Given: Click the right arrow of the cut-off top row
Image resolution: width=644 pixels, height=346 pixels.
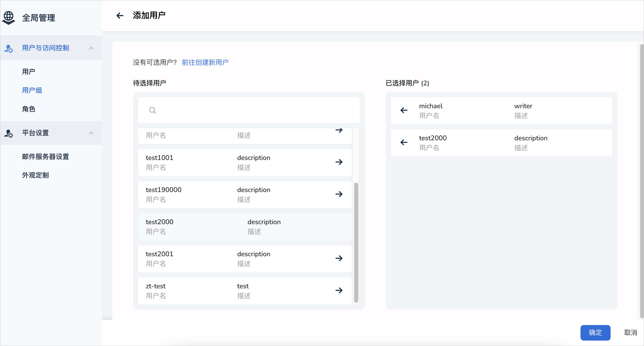Looking at the screenshot, I should pos(339,130).
